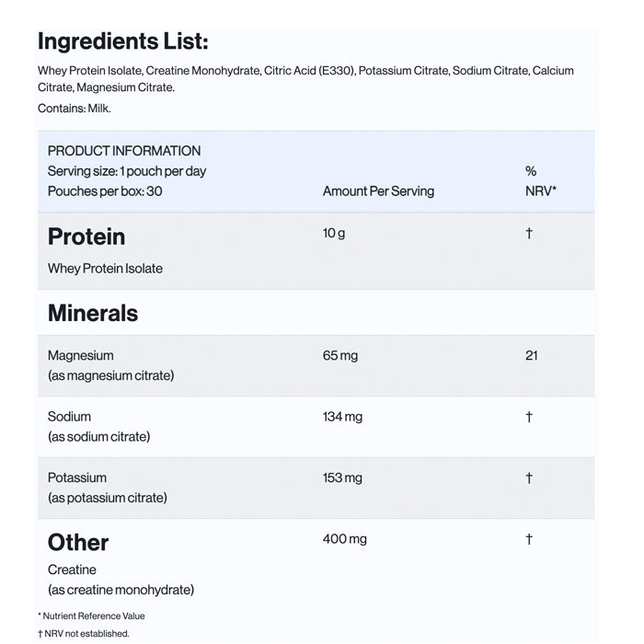This screenshot has height=644, width=644.
Task: Click the '† NRV not established.' footnote
Action: point(84,633)
